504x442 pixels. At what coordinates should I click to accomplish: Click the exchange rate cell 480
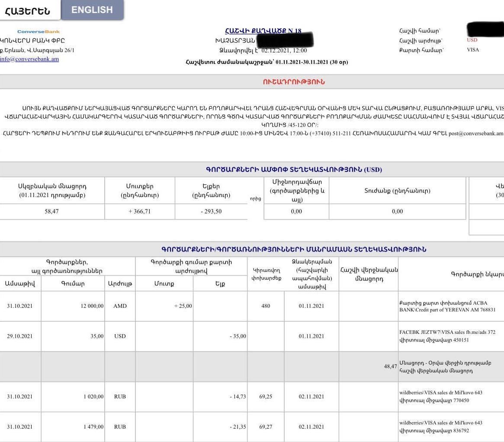pyautogui.click(x=266, y=306)
